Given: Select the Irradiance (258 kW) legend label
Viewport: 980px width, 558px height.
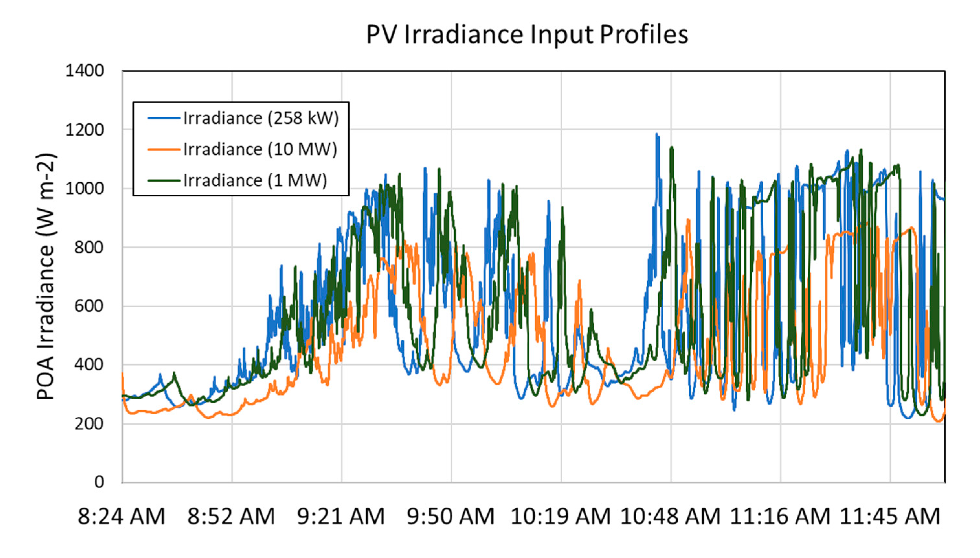Looking at the screenshot, I should (261, 118).
